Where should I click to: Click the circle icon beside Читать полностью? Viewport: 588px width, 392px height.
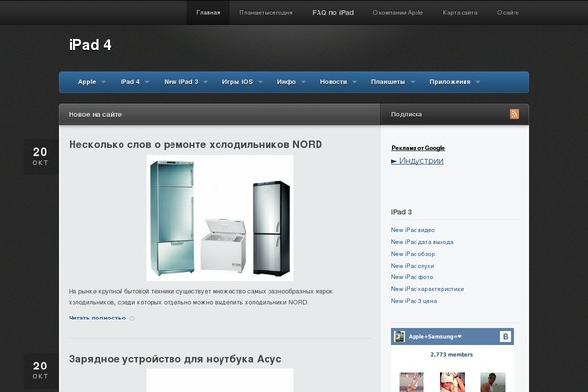(x=132, y=318)
